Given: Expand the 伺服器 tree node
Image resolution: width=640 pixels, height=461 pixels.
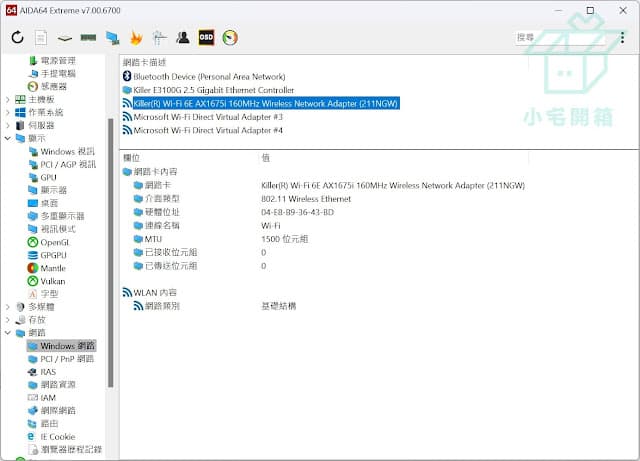Looking at the screenshot, I should [8, 125].
